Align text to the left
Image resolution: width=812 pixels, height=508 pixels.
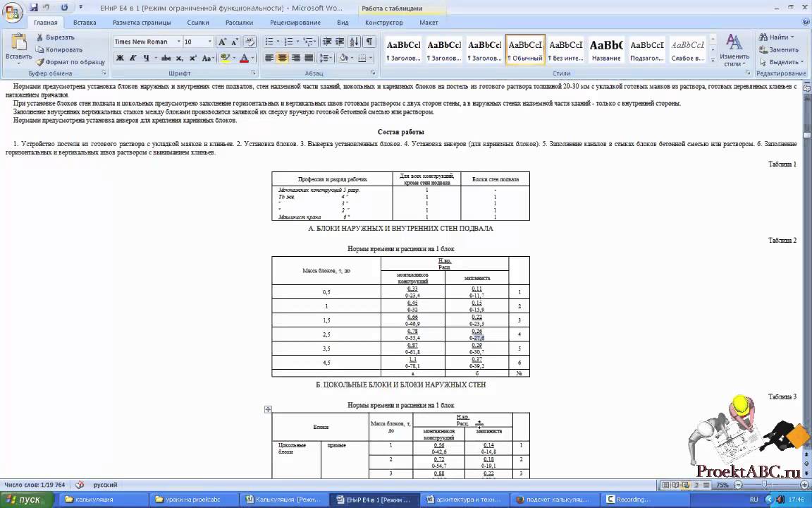pos(269,58)
